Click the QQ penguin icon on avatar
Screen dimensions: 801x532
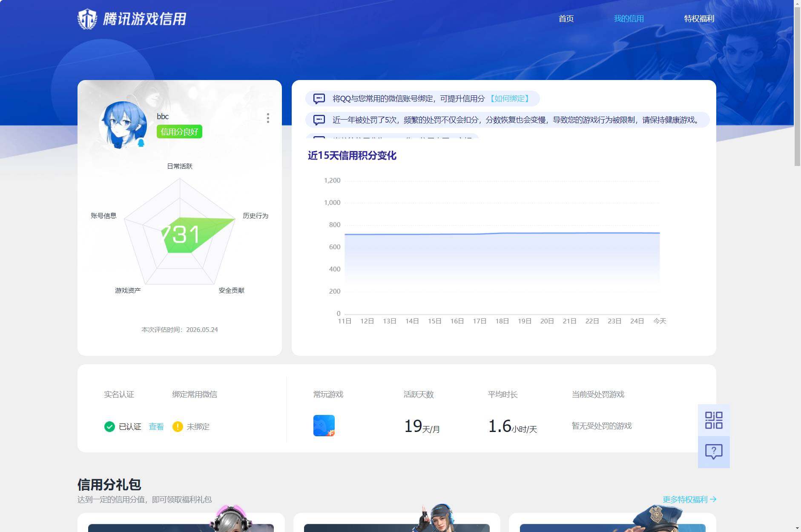pyautogui.click(x=141, y=143)
